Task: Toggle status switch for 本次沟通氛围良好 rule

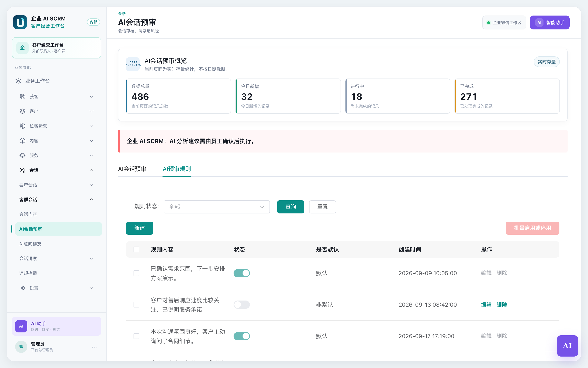Action: point(242,336)
